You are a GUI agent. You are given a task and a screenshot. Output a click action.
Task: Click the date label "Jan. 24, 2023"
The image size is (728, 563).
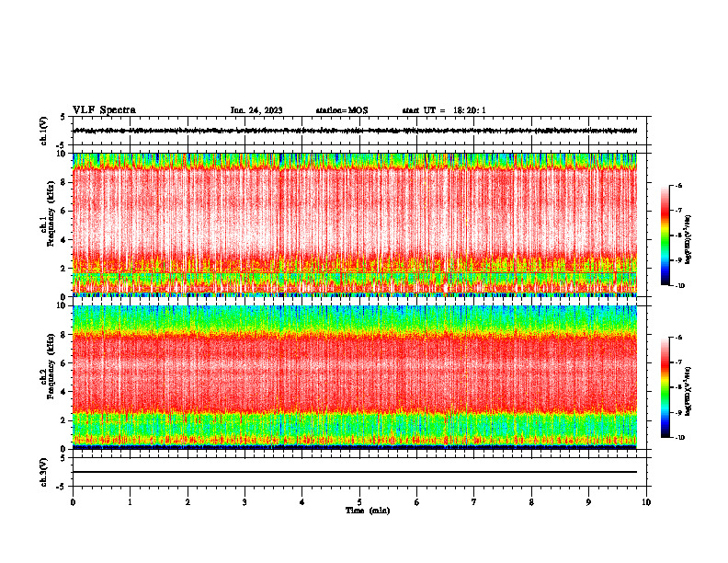(x=256, y=110)
